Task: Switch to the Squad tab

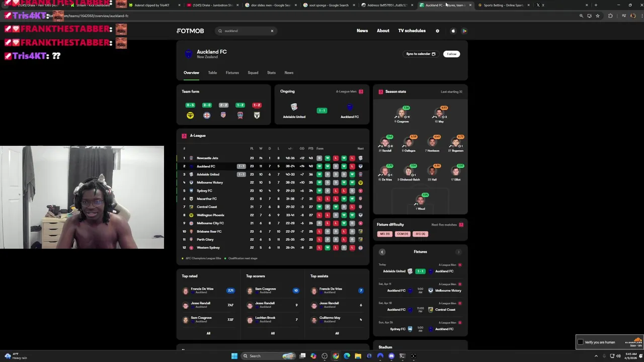Action: (x=253, y=73)
